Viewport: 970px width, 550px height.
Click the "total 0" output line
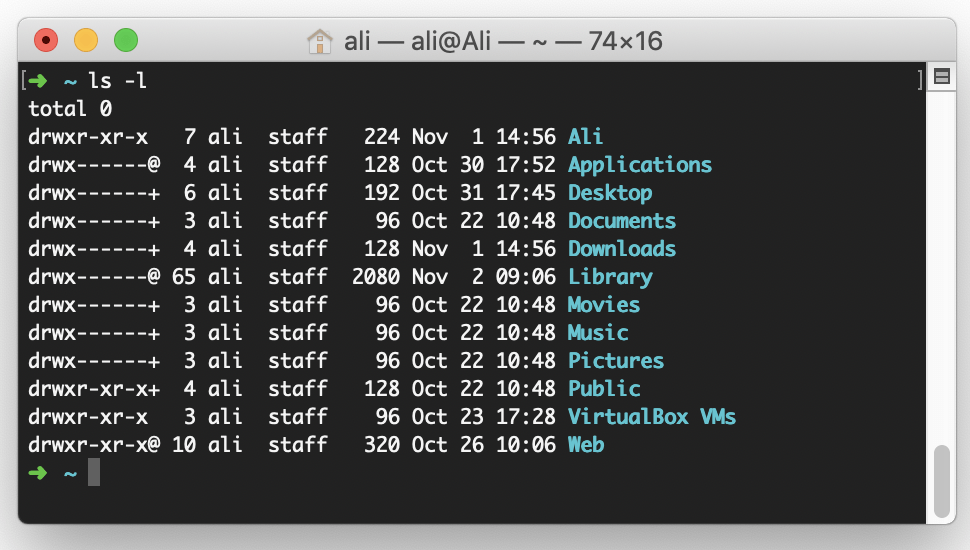(70, 109)
